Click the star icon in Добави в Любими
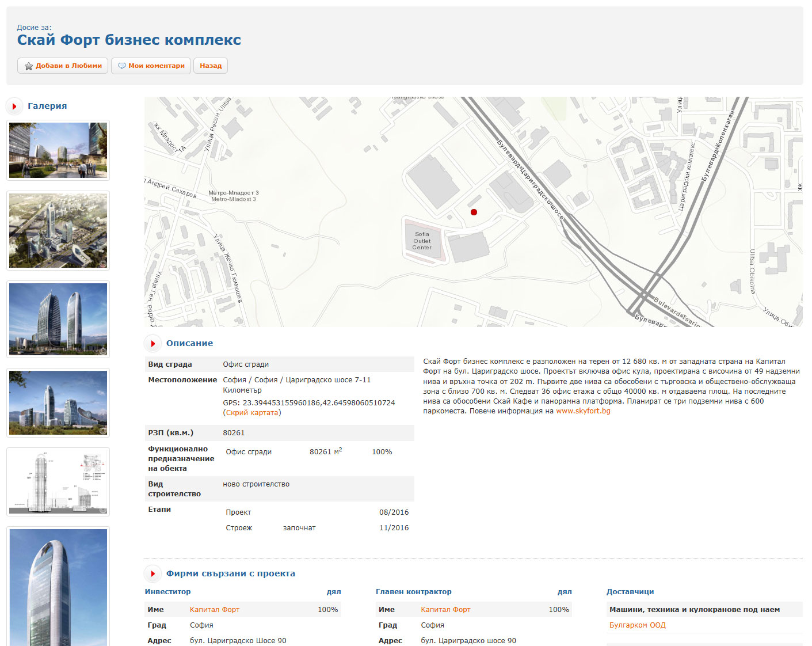Viewport: 812px width, 646px height. (x=28, y=66)
